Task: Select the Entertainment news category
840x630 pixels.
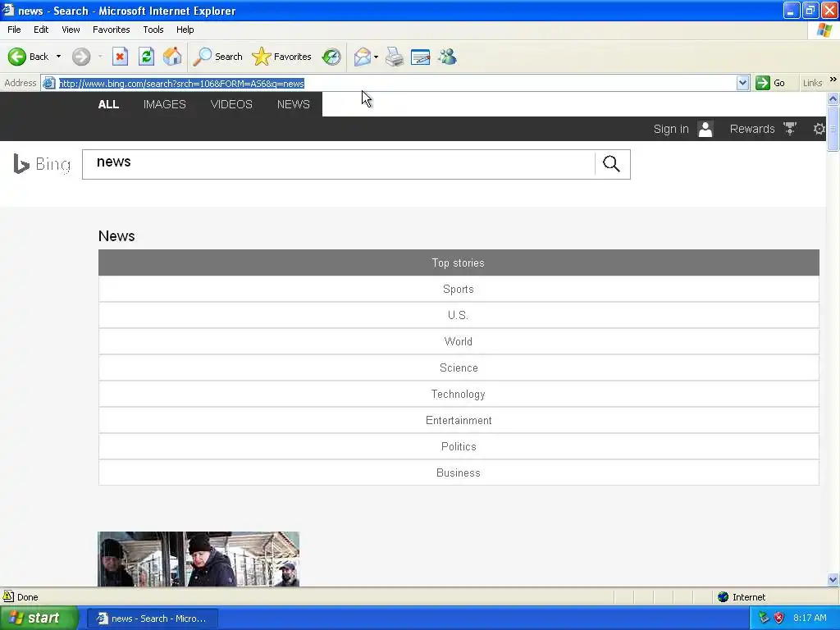Action: click(x=459, y=420)
